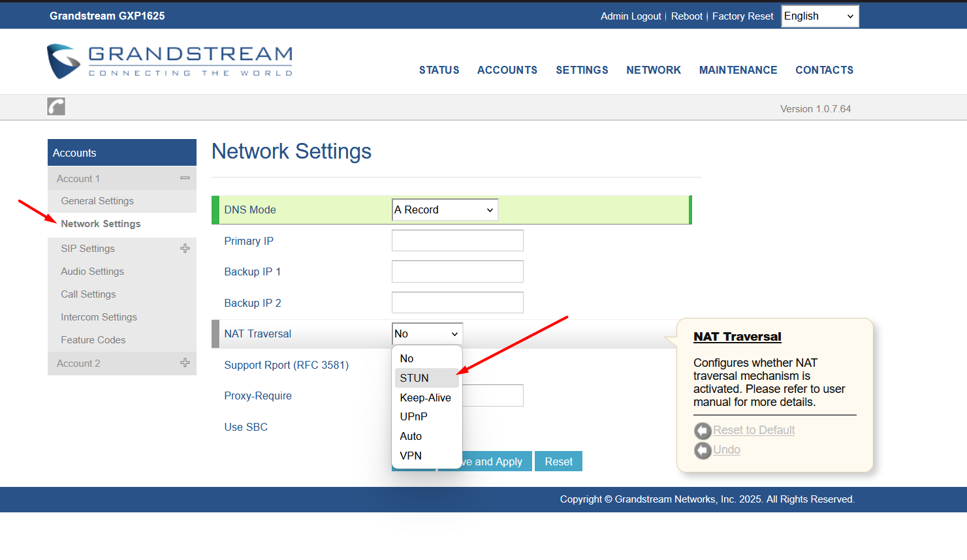Screen dimensions: 967x560
Task: Select Keep-Alive option
Action: [427, 397]
